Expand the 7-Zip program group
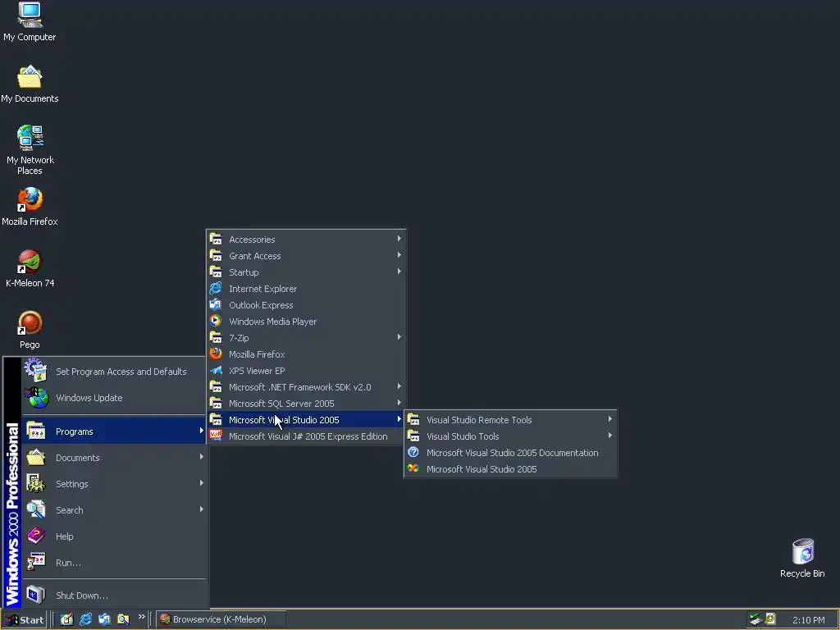The image size is (840, 630). pyautogui.click(x=306, y=338)
